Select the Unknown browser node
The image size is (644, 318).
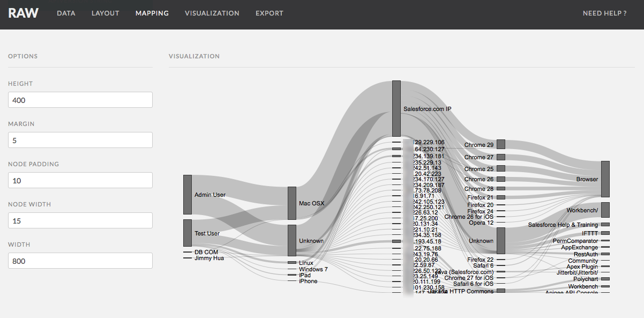coord(501,241)
